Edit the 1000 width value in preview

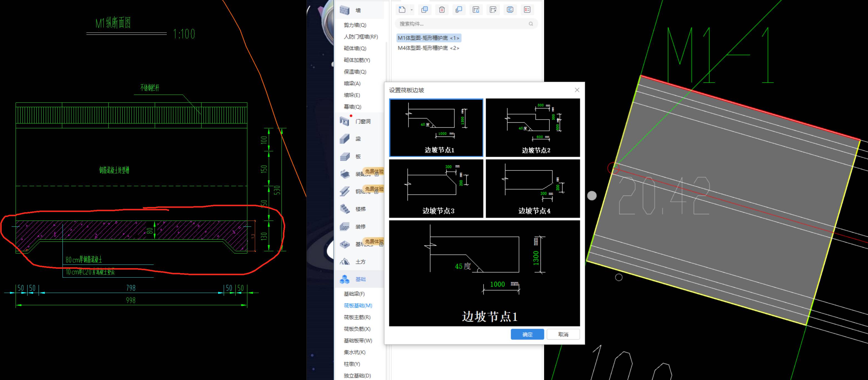(x=497, y=284)
